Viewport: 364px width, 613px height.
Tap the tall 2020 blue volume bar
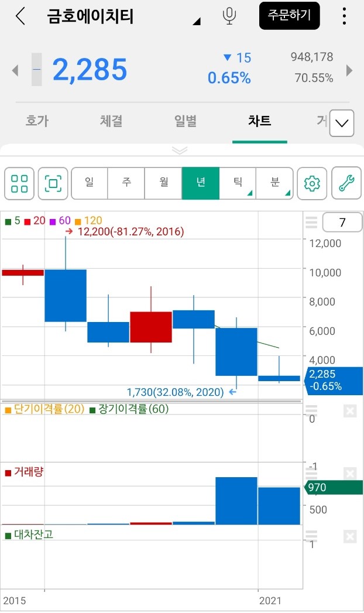pos(236,501)
